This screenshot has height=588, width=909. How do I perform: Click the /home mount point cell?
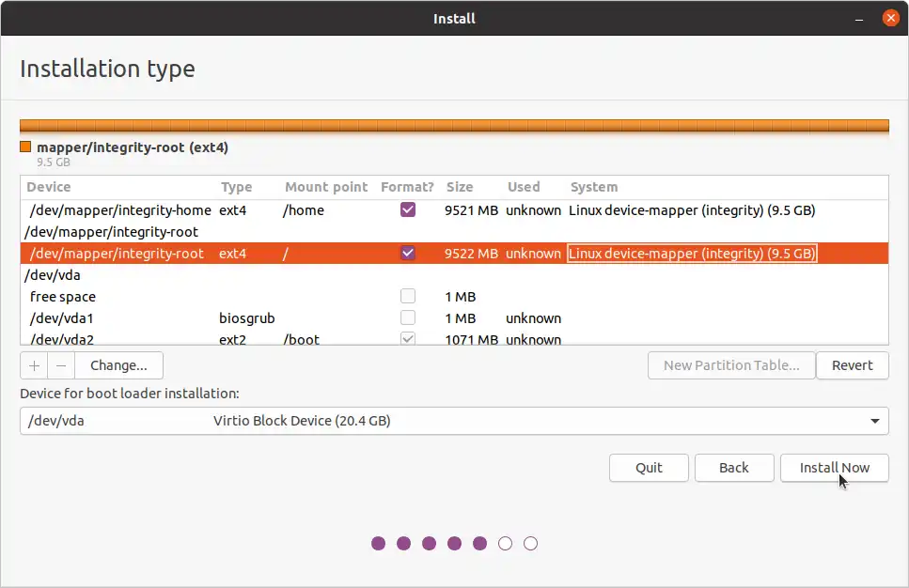pos(304,210)
